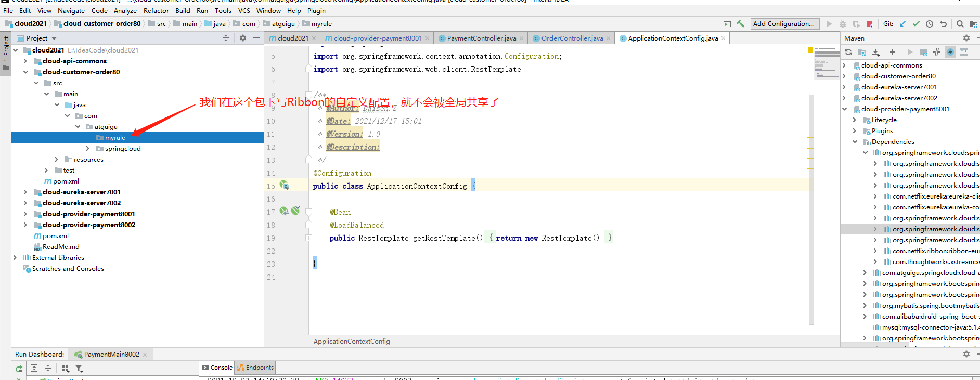Open the Plugin menu
Viewport: 980px width, 380px height.
click(316, 10)
